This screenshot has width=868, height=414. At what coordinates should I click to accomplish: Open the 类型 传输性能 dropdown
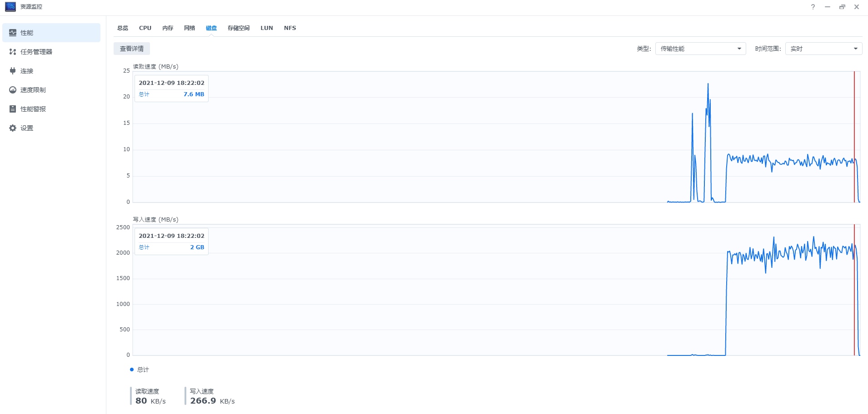[x=700, y=49]
